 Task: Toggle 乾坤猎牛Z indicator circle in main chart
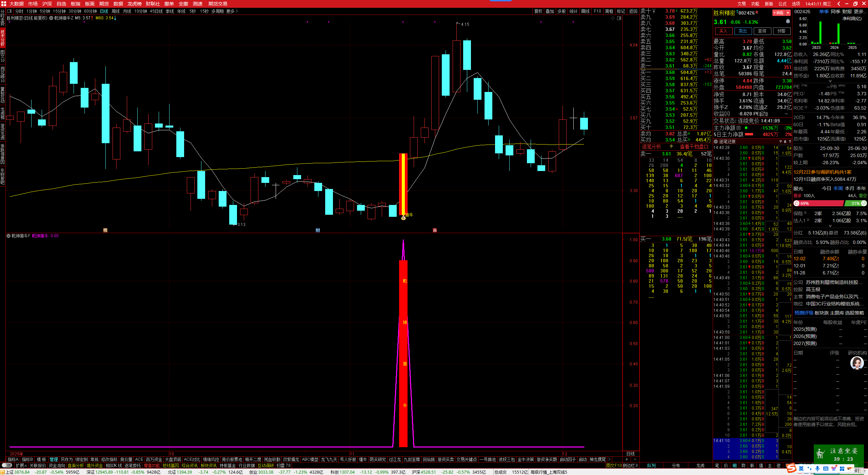pos(51,18)
